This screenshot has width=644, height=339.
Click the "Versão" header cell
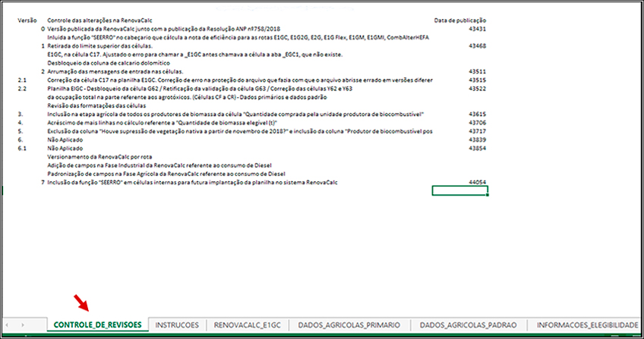27,20
